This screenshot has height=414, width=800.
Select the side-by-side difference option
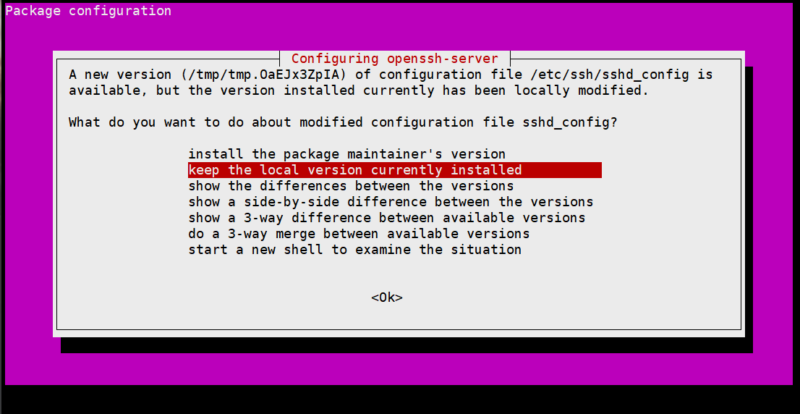click(391, 202)
